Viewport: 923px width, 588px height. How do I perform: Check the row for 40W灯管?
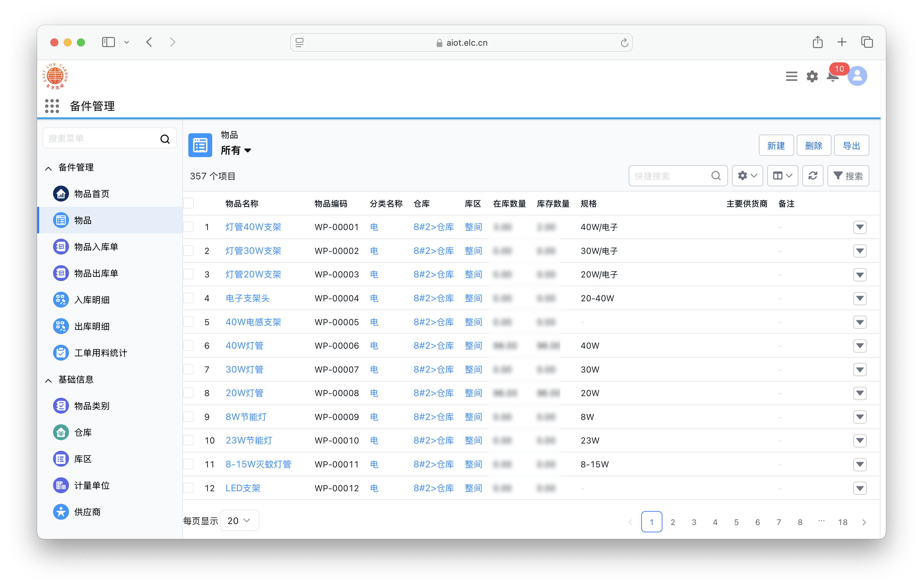pyautogui.click(x=189, y=346)
